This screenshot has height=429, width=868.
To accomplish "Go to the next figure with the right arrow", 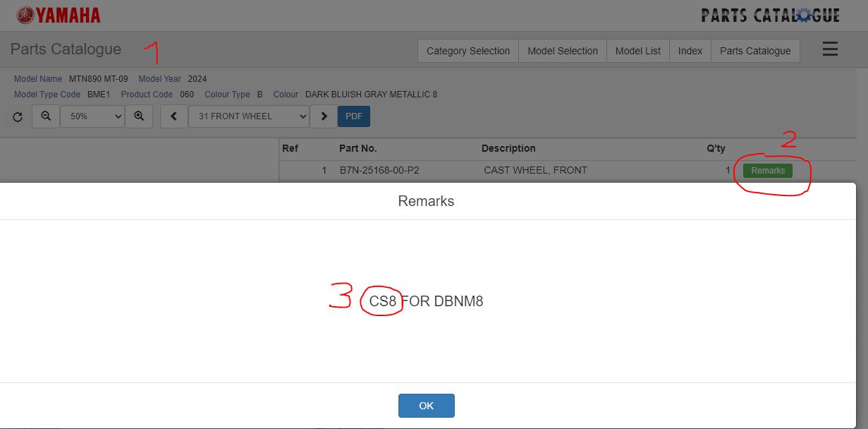I will (x=324, y=116).
